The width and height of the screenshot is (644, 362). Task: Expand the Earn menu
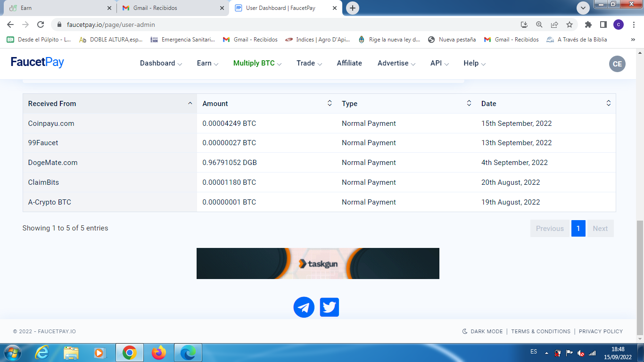pos(207,63)
